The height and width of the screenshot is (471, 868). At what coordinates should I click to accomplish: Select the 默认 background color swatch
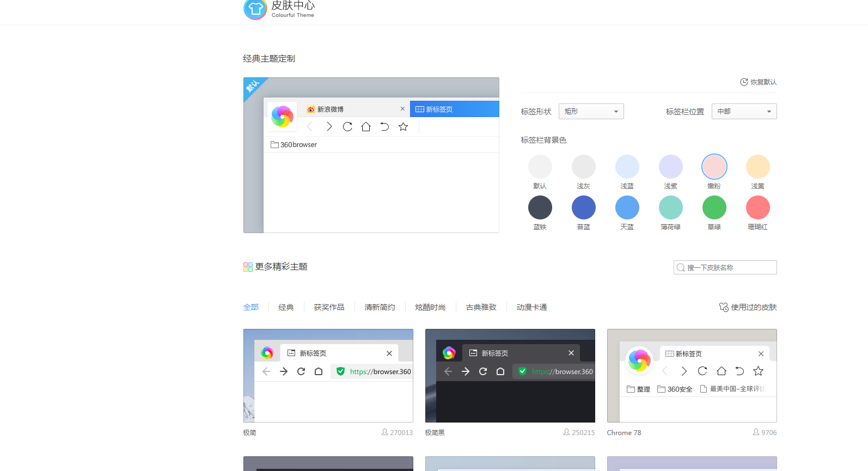[540, 167]
